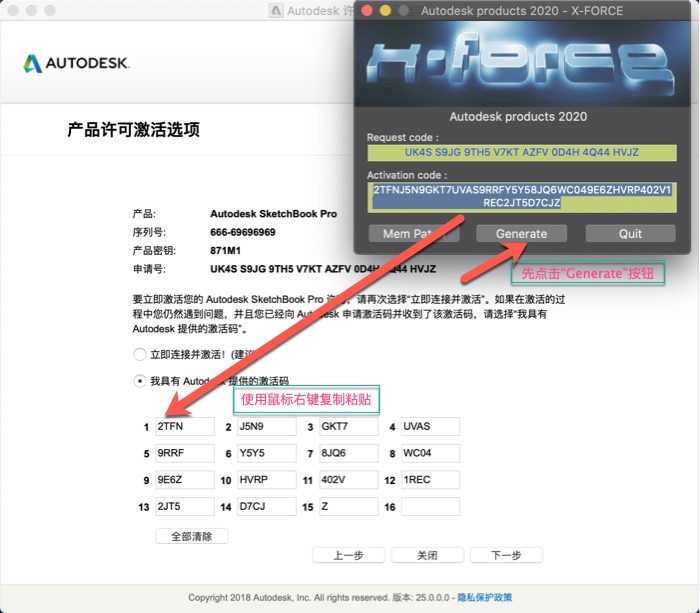Click activation field 9 containing 9E6Z
700x613 pixels.
pyautogui.click(x=185, y=480)
